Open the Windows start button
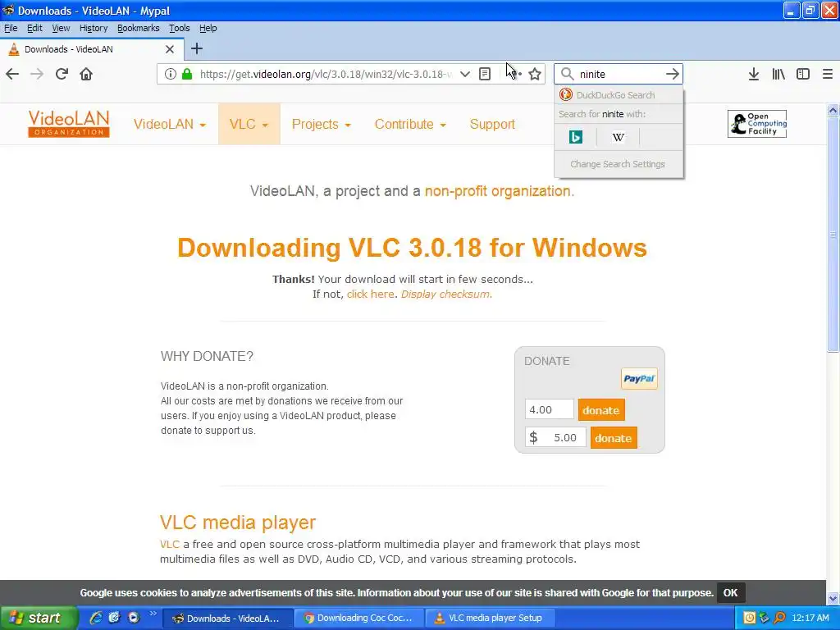This screenshot has width=840, height=630. [x=38, y=618]
